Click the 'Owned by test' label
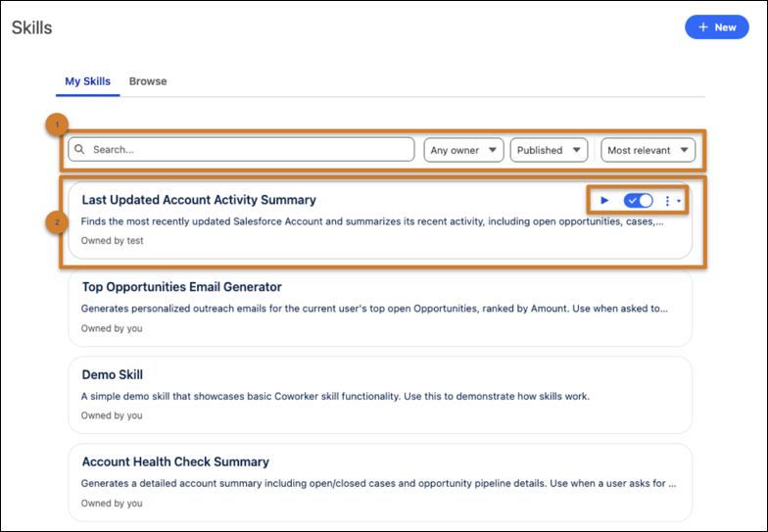 pyautogui.click(x=112, y=241)
